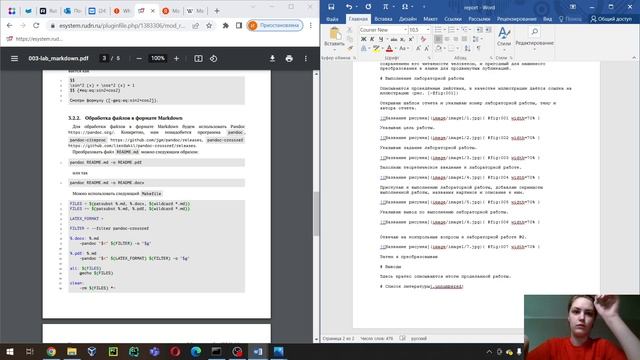The width and height of the screenshot is (640, 360).
Task: Open Styles gallery in Word
Action: click(504, 38)
